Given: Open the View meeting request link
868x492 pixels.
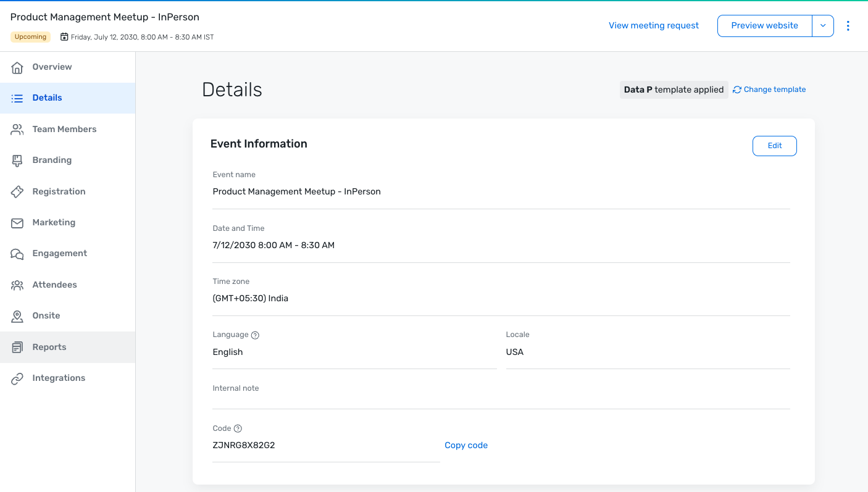Looking at the screenshot, I should (x=654, y=26).
